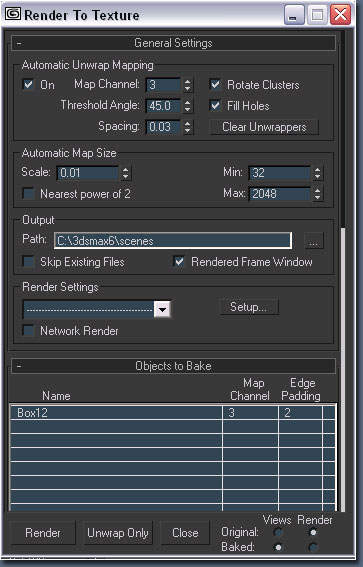The width and height of the screenshot is (363, 567).
Task: Click the Threshold Angle 45.0 field
Action: 163,106
